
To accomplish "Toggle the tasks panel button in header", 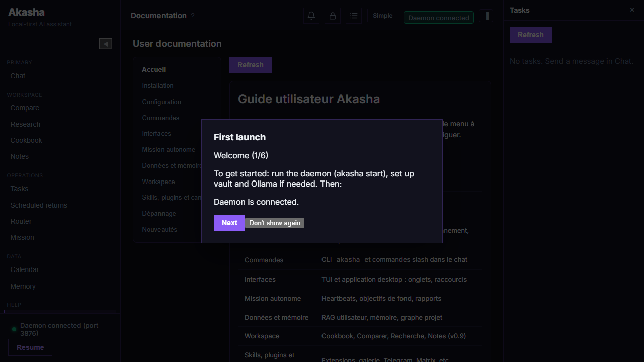I will (x=487, y=16).
